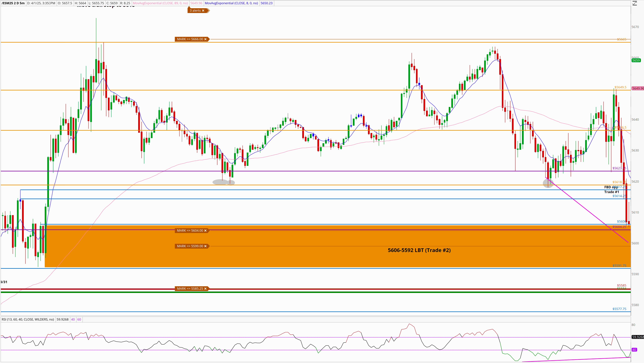The width and height of the screenshot is (644, 363).
Task: Close the MARK <= 5585.25 alert
Action: click(x=205, y=289)
